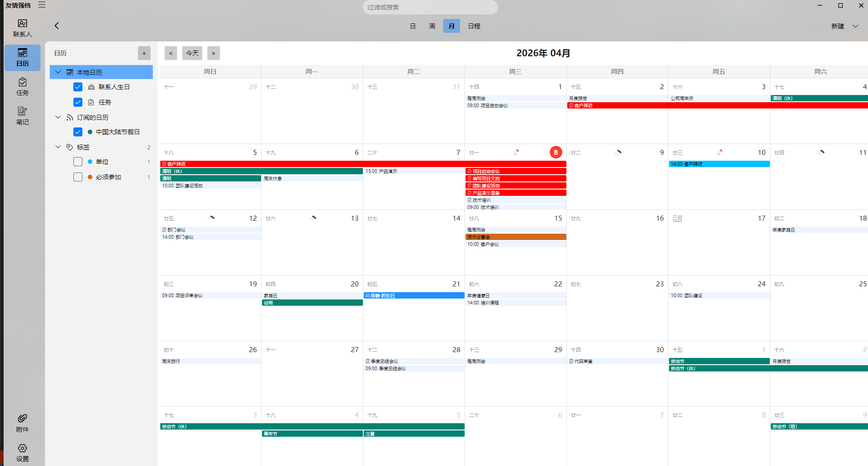Switch to the 周 view tab
The image size is (868, 466).
point(432,26)
